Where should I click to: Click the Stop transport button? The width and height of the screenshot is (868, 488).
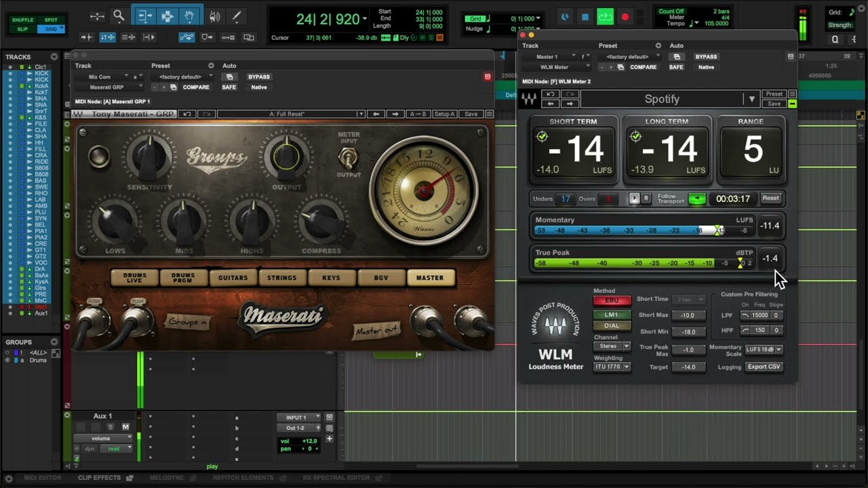585,17
